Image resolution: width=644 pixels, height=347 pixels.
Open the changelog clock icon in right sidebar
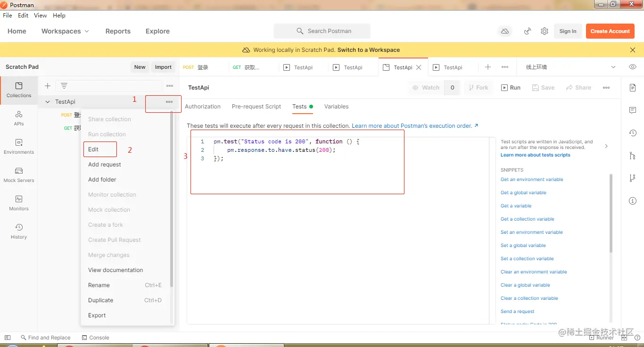click(x=633, y=133)
